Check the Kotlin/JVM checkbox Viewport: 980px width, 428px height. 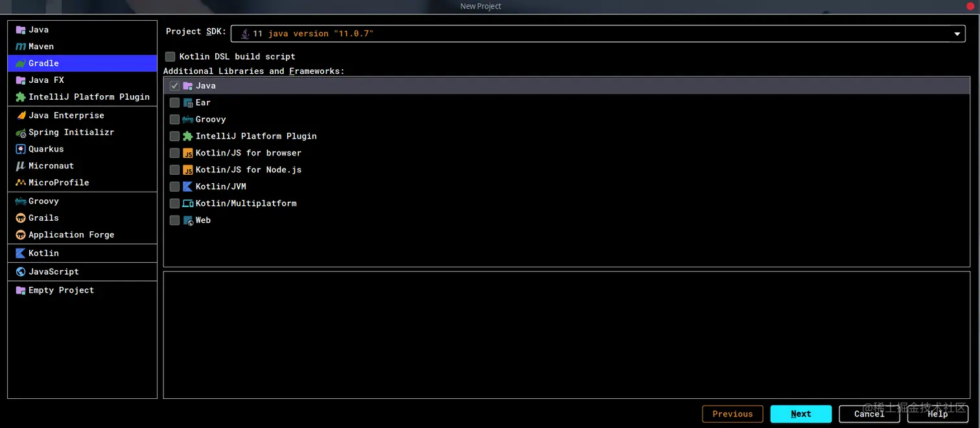coord(174,186)
